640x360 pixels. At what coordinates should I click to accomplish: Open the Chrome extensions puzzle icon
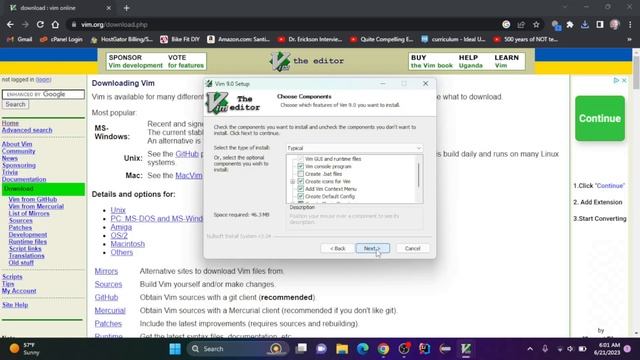[x=570, y=24]
